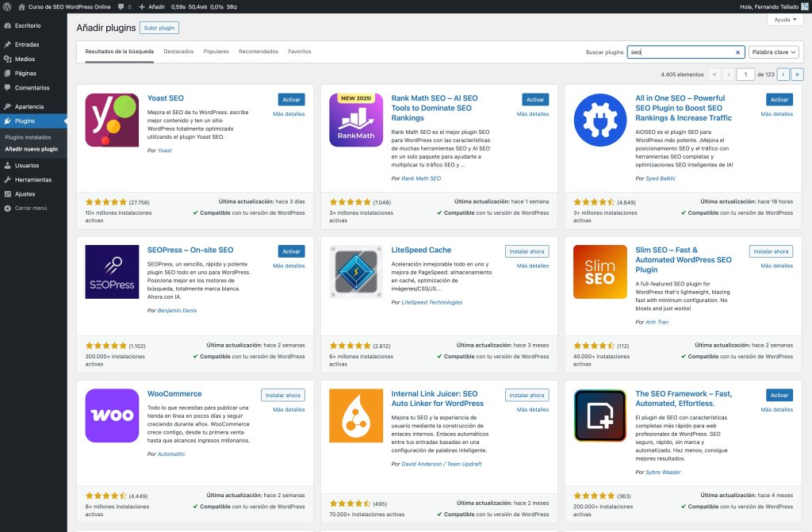
Task: Open Comentarios in the sidebar
Action: (33, 87)
